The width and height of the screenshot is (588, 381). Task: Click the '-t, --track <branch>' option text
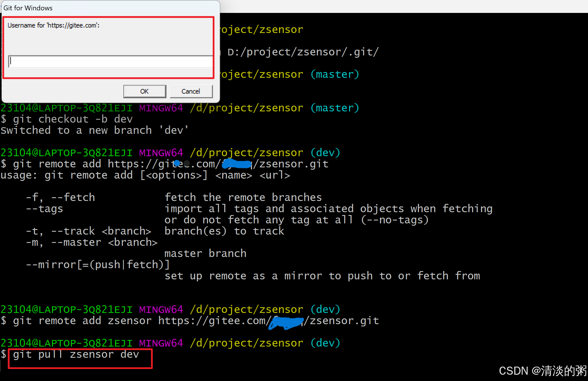88,231
